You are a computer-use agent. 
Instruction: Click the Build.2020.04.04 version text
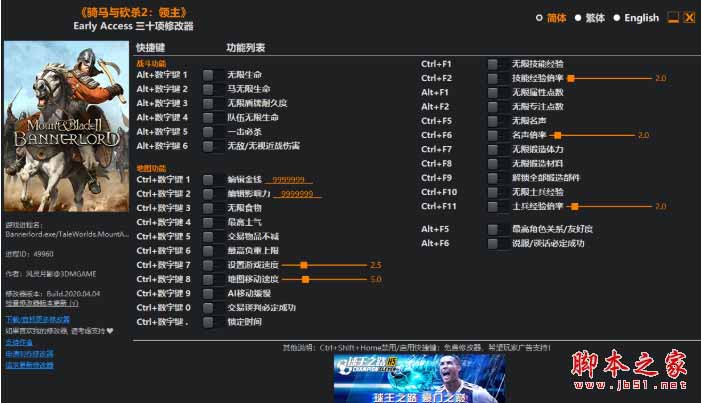point(73,294)
